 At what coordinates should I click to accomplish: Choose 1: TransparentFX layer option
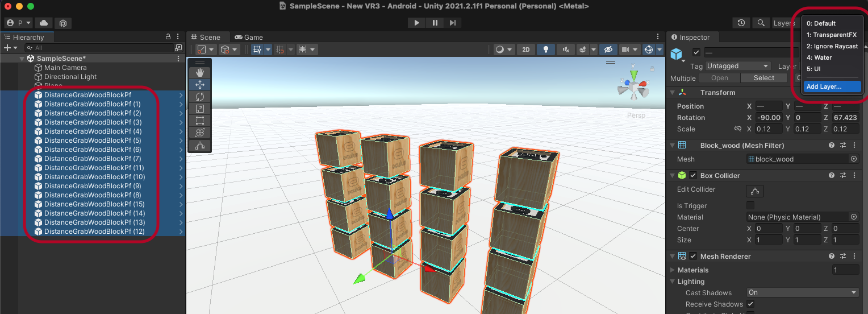(833, 35)
